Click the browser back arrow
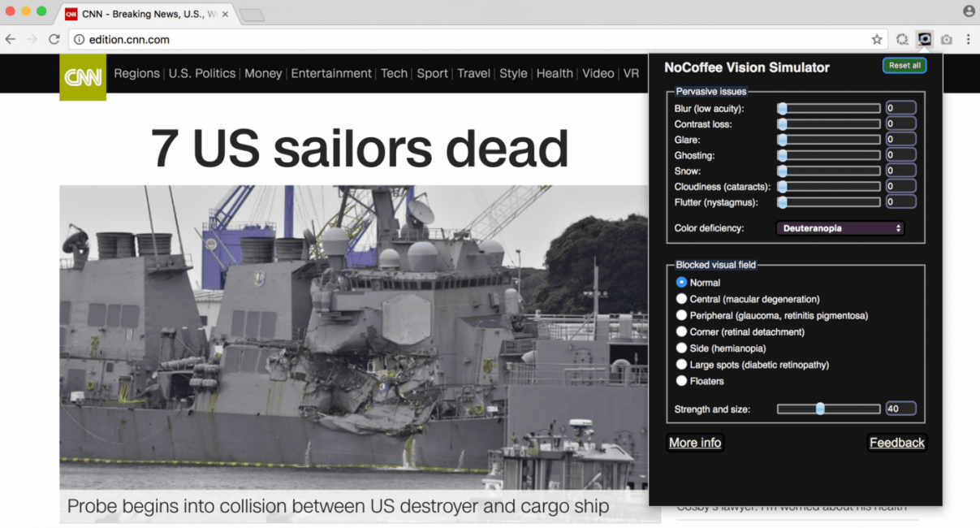 tap(11, 39)
